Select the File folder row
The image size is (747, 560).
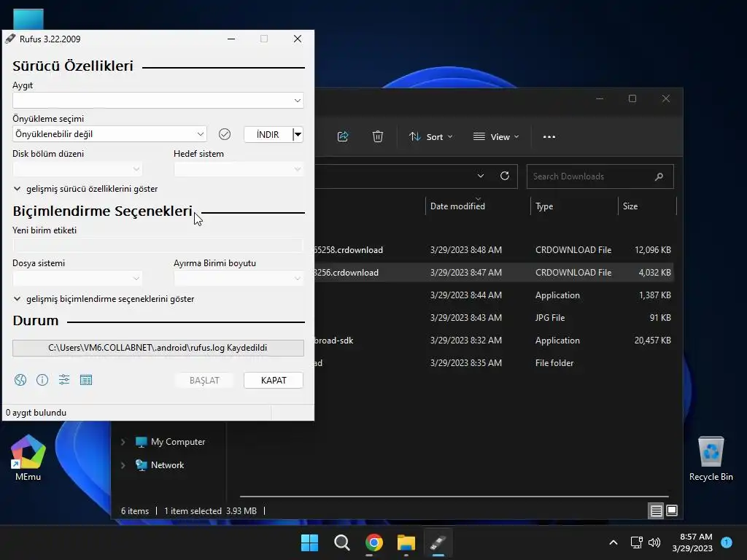493,363
